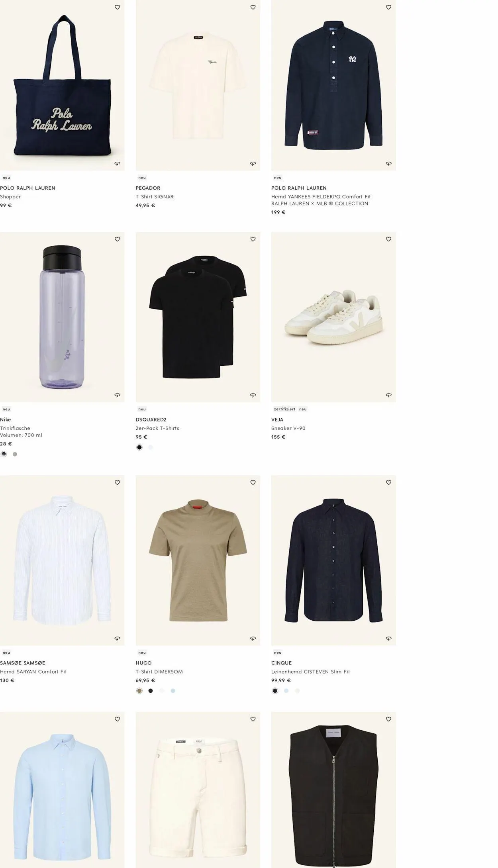This screenshot has width=498, height=868.
Task: Open Hemd SARYAN Comfort Fit link
Action: pyautogui.click(x=33, y=672)
